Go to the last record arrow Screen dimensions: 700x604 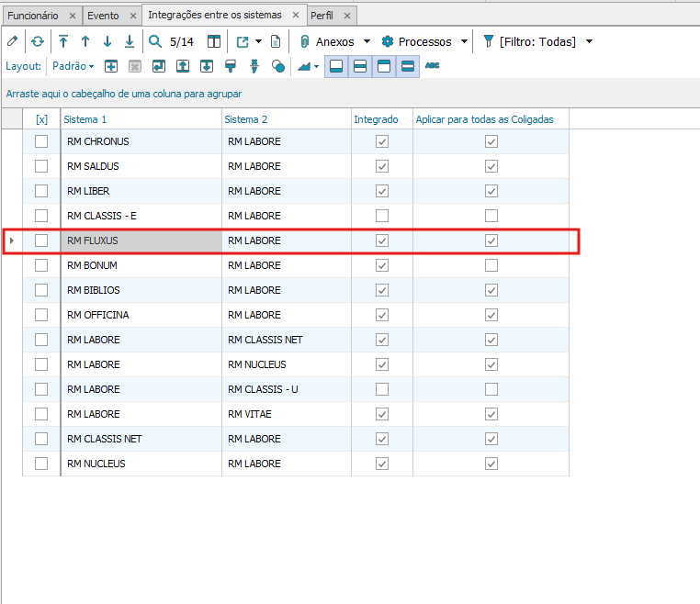[130, 41]
